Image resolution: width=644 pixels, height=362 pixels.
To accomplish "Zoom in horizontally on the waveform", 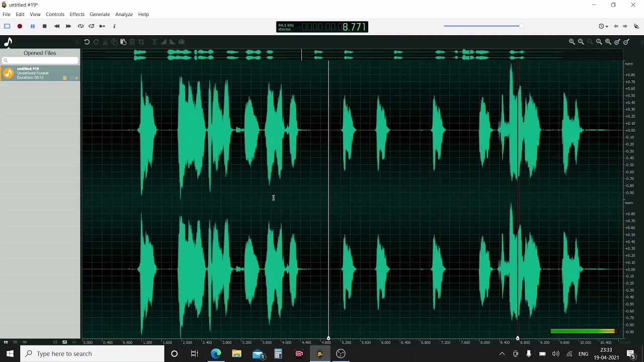I will tap(572, 42).
